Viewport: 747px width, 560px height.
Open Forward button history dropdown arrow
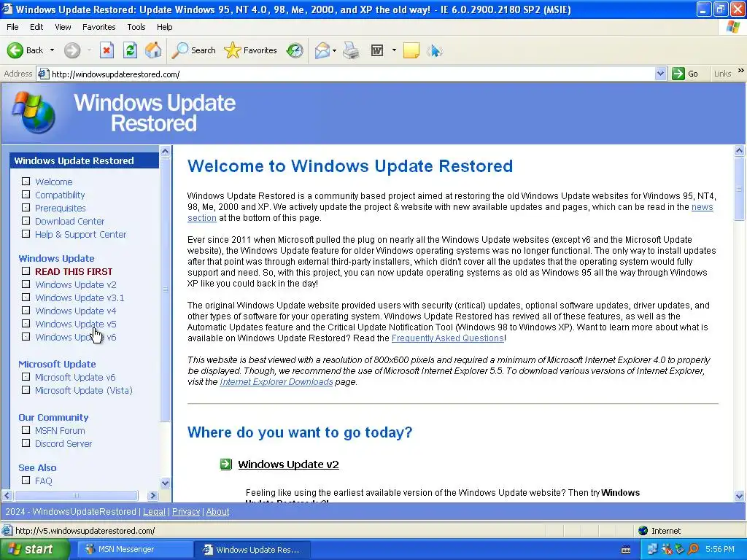[x=89, y=50]
